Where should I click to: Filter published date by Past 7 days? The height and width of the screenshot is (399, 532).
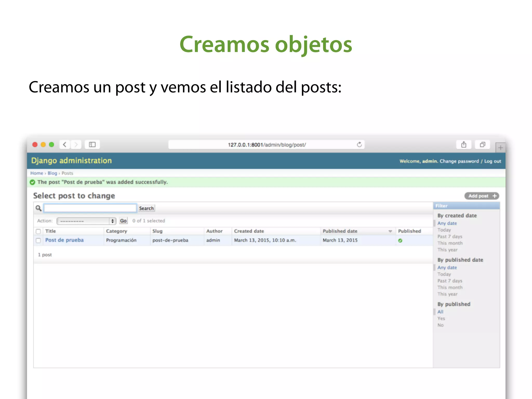(x=450, y=281)
